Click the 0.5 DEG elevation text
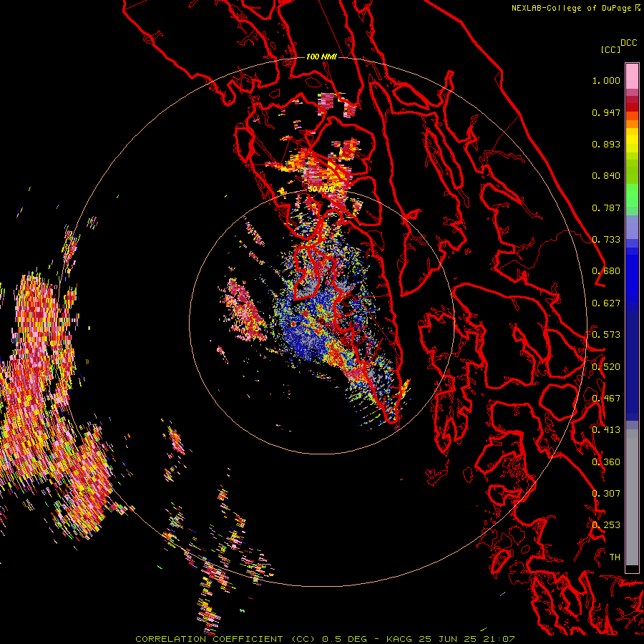Viewport: 644px width, 644px height. pyautogui.click(x=344, y=639)
